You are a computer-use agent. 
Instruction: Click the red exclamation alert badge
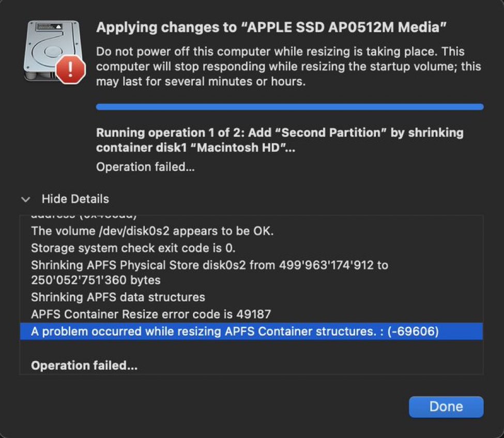pyautogui.click(x=70, y=70)
